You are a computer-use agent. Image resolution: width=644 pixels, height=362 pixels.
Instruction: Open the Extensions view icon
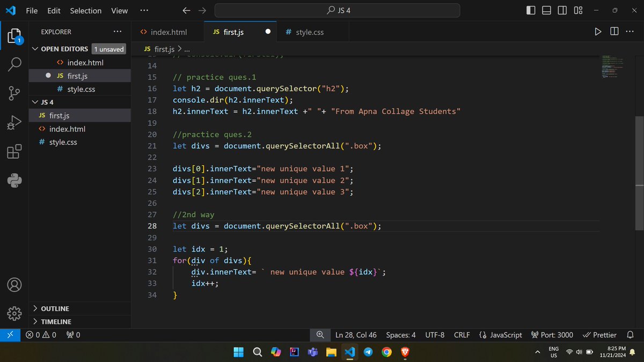[14, 151]
